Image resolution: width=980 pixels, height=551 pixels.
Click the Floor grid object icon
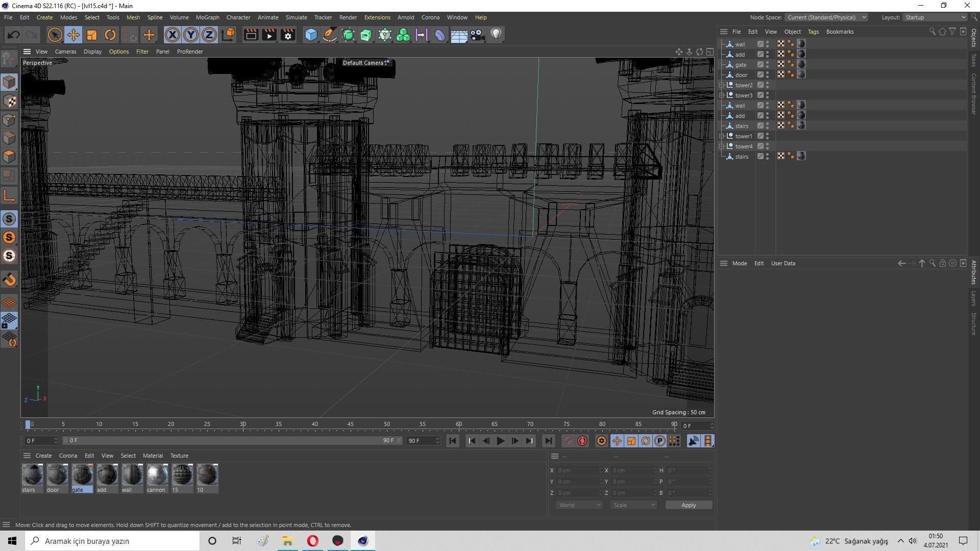(459, 35)
